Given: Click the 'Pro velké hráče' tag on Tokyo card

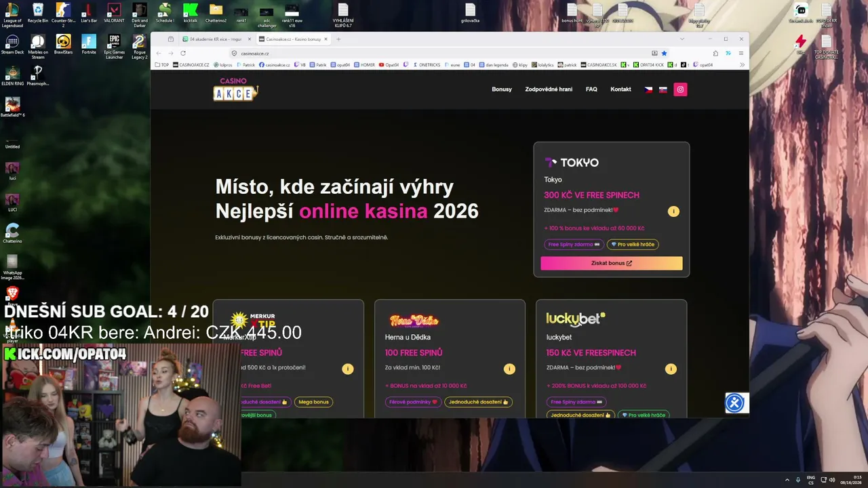Looking at the screenshot, I should tap(633, 245).
